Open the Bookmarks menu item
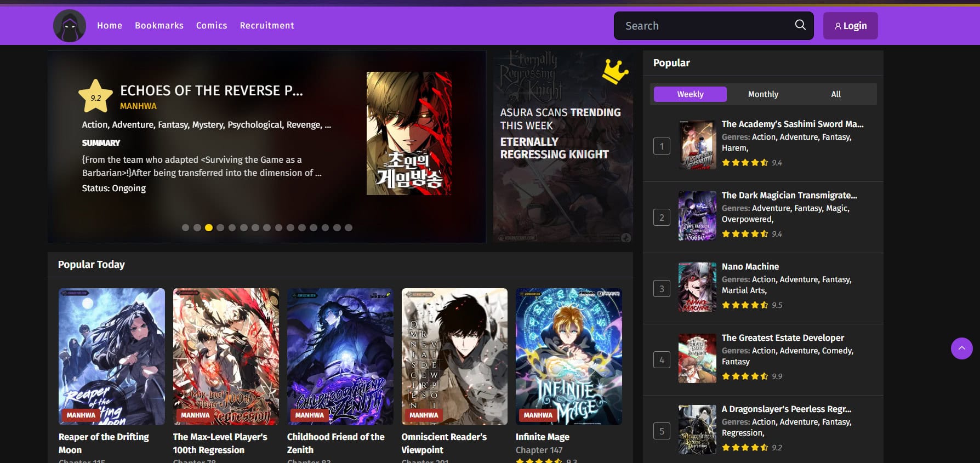The image size is (980, 463). 159,26
